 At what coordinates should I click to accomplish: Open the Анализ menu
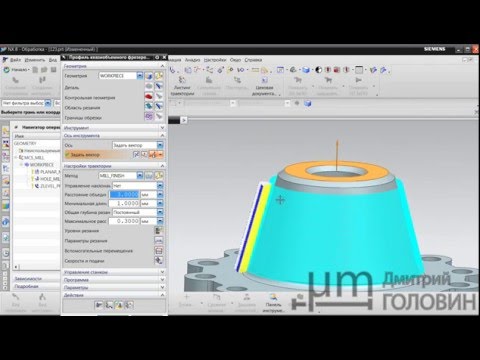[x=192, y=60]
